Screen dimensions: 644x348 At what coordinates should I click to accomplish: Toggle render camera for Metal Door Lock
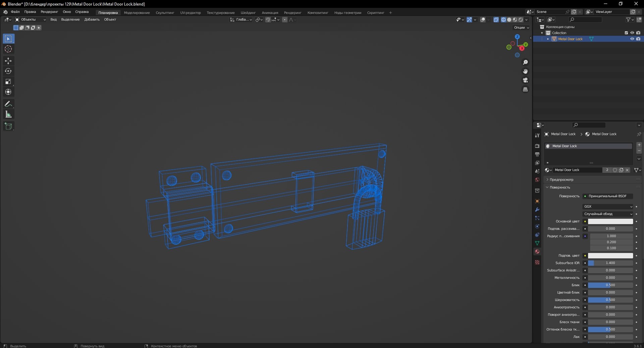click(638, 39)
